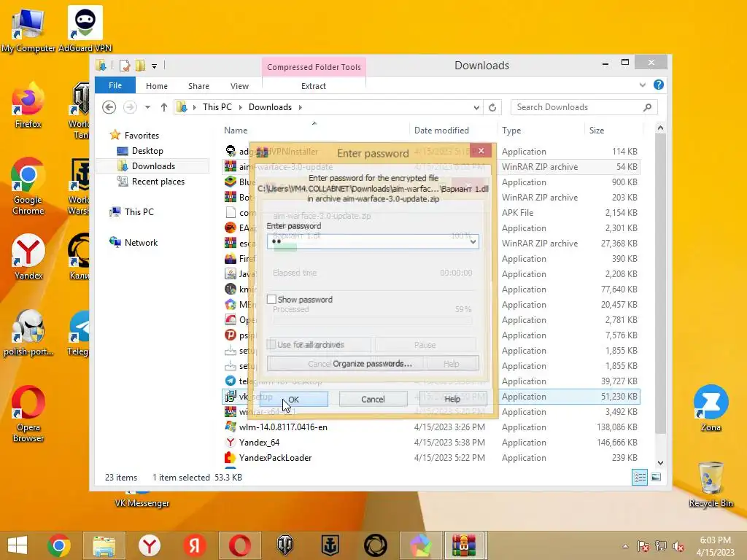Viewport: 747px width, 560px height.
Task: Click the Explorer Help question mark icon
Action: (x=659, y=85)
